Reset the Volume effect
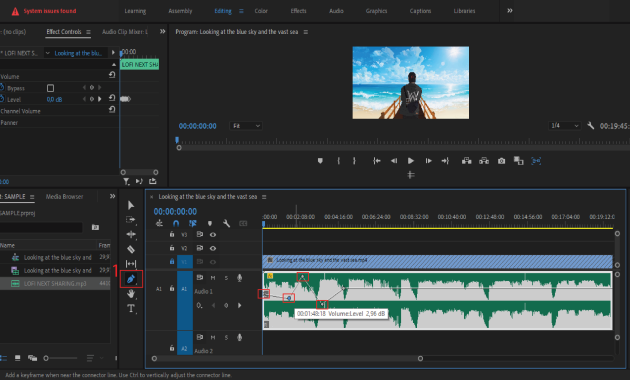Screen dimensions: 630x380 [112, 75]
